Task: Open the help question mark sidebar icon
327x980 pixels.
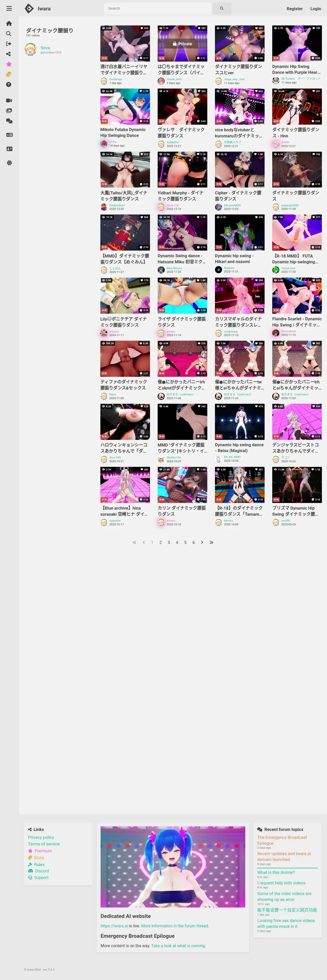Action: 9,84
